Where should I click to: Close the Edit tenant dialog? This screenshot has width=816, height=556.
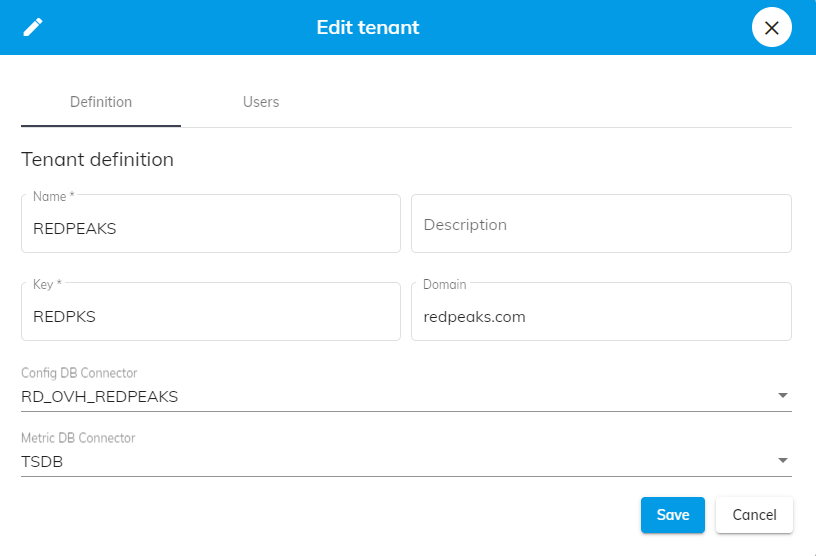tap(771, 28)
